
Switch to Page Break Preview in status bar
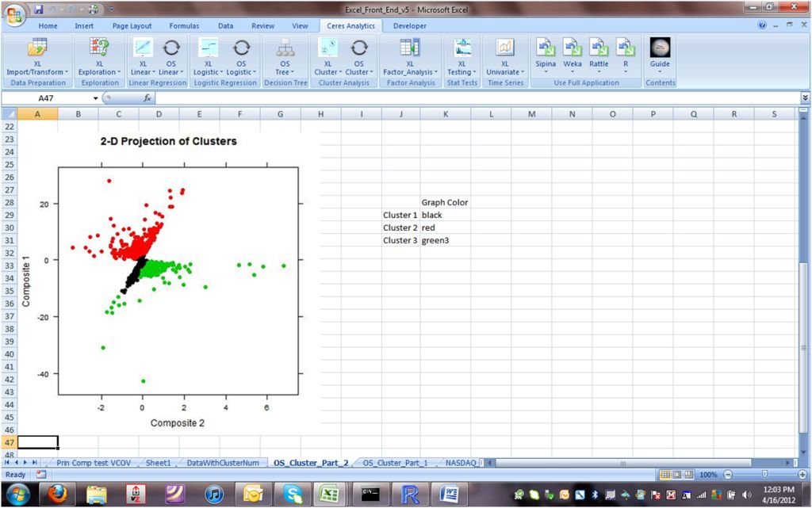pos(689,475)
